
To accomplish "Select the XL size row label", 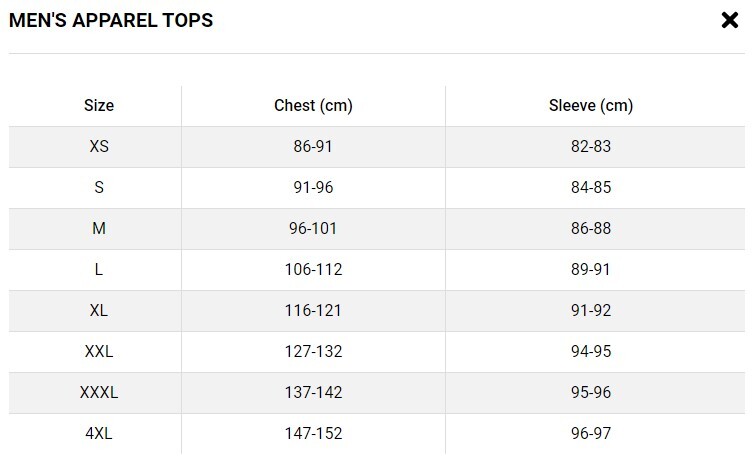I will (x=99, y=310).
